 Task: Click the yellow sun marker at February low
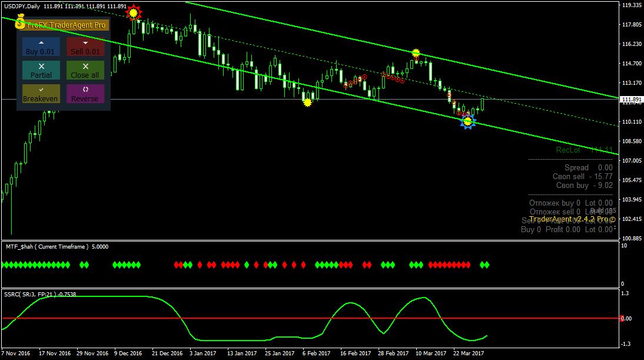[x=307, y=103]
